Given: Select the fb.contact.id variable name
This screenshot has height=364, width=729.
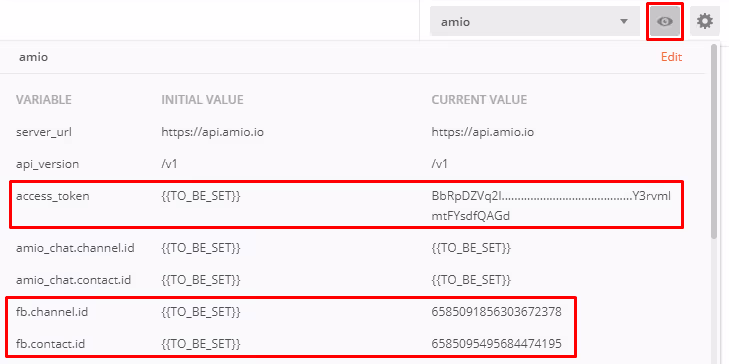Looking at the screenshot, I should click(51, 344).
